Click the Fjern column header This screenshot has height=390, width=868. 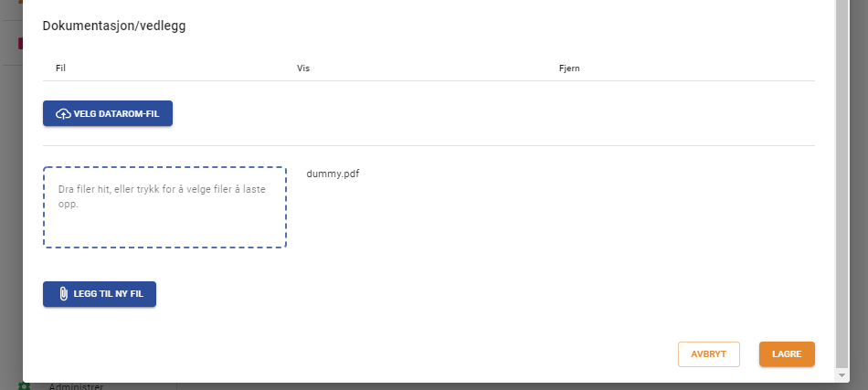[x=568, y=69]
